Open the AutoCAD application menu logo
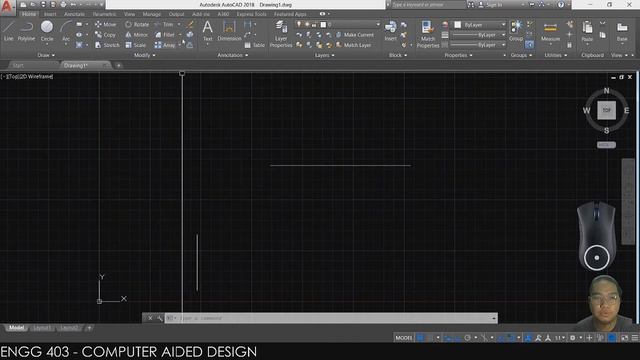Viewport: 640px width, 360px height. [7, 7]
